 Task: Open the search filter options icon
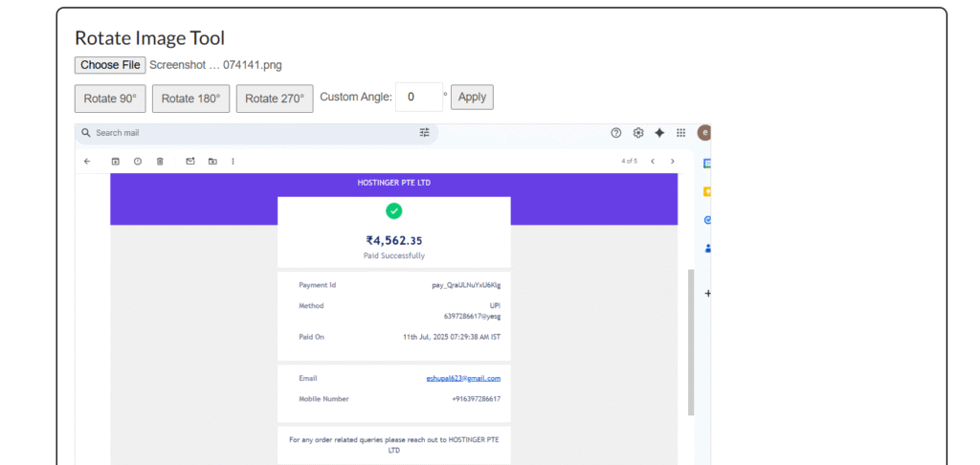[425, 133]
